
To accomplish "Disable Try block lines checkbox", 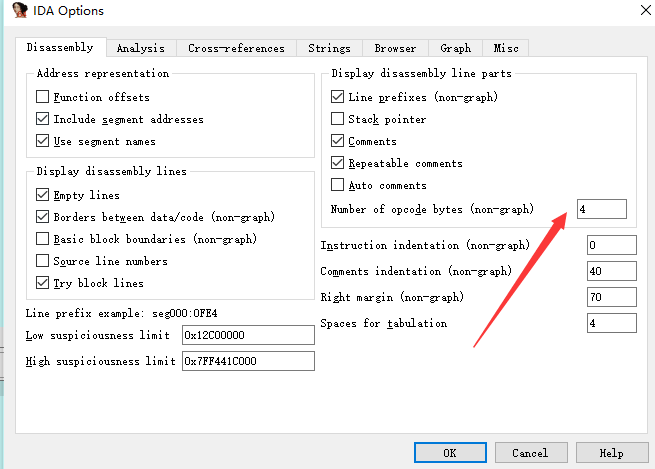I will (42, 284).
